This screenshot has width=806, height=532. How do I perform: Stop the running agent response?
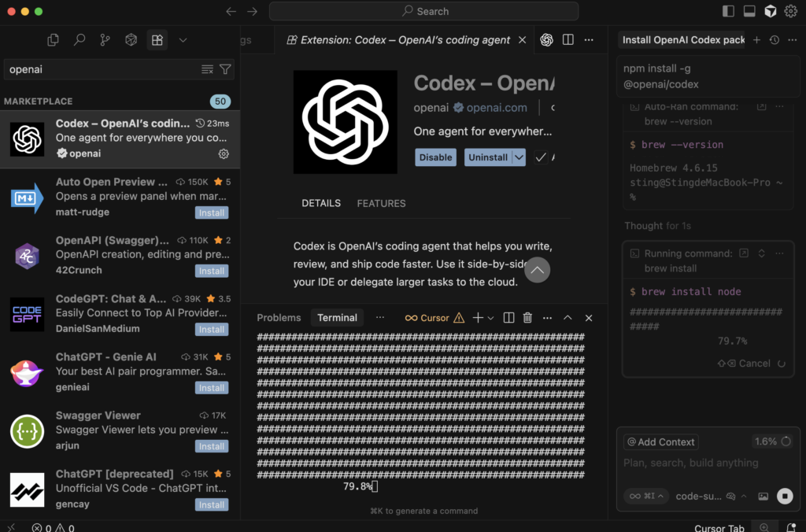pyautogui.click(x=784, y=496)
